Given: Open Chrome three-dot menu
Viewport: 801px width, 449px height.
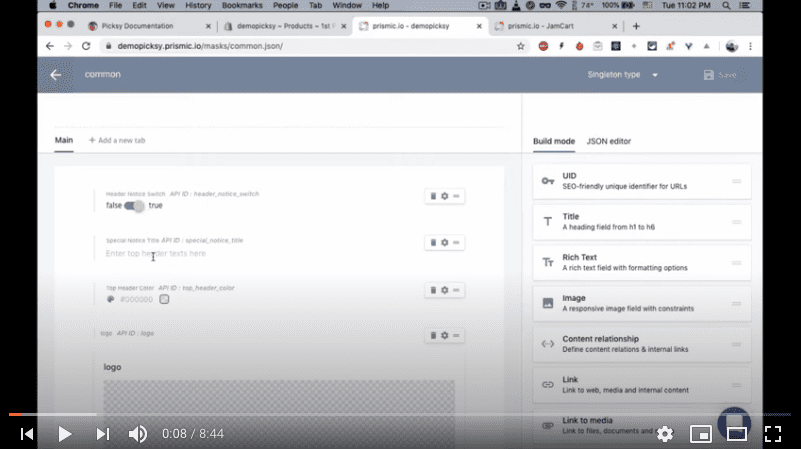Looking at the screenshot, I should (750, 46).
